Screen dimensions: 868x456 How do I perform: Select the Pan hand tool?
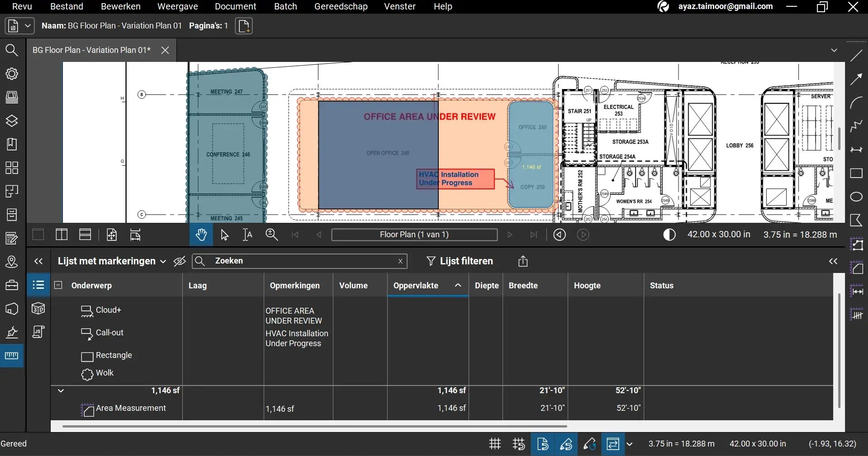201,235
